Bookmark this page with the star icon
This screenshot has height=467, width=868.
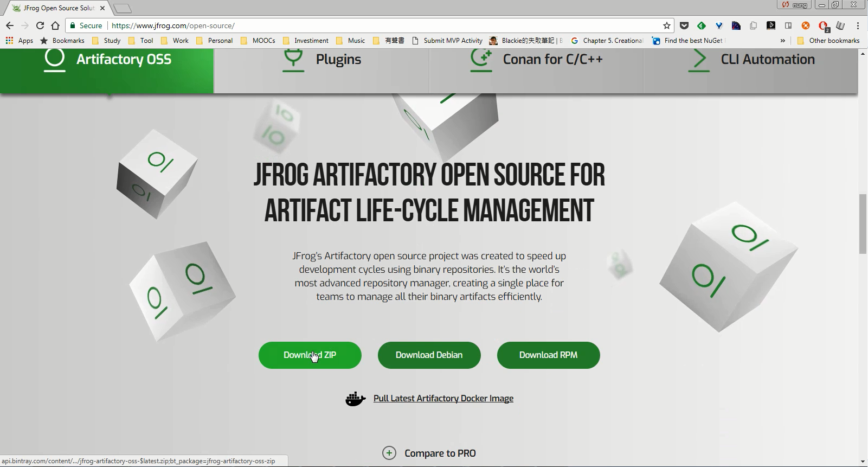point(667,25)
